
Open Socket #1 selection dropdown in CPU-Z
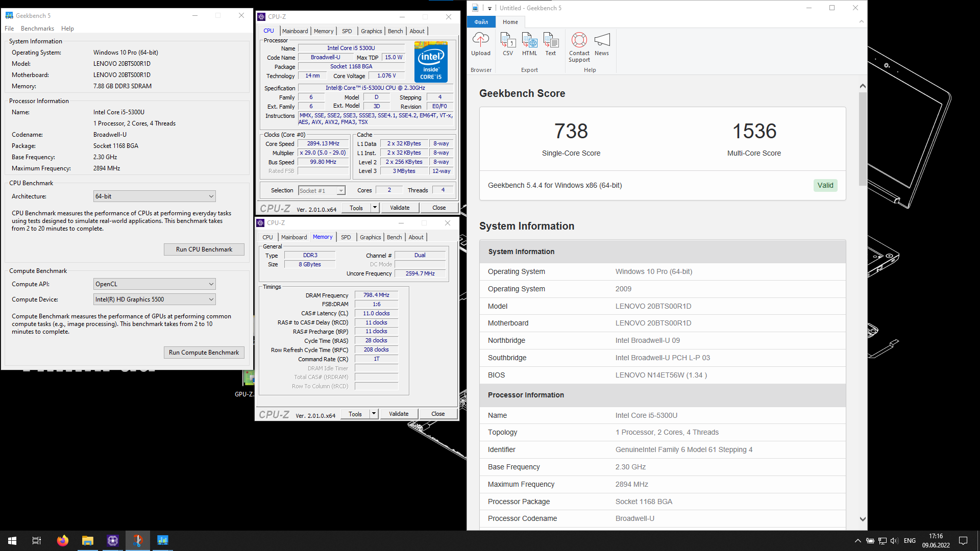pyautogui.click(x=322, y=191)
